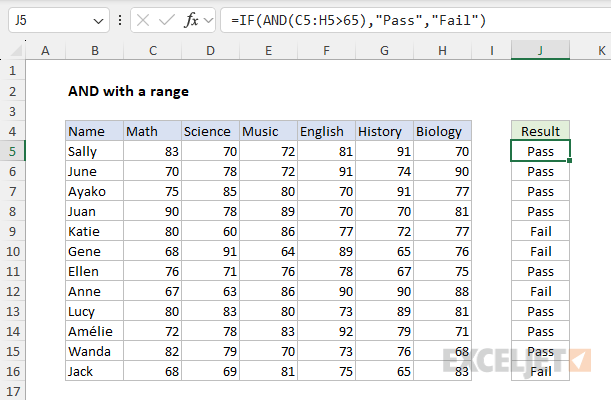The image size is (611, 400).
Task: Click the Science header cell
Action: (210, 131)
